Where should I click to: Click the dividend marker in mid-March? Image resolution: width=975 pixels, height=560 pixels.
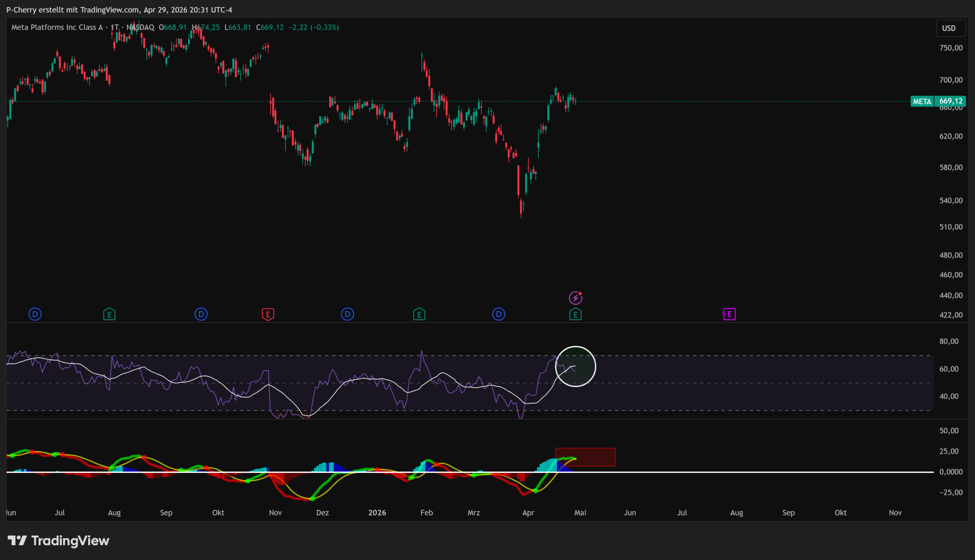pos(499,314)
